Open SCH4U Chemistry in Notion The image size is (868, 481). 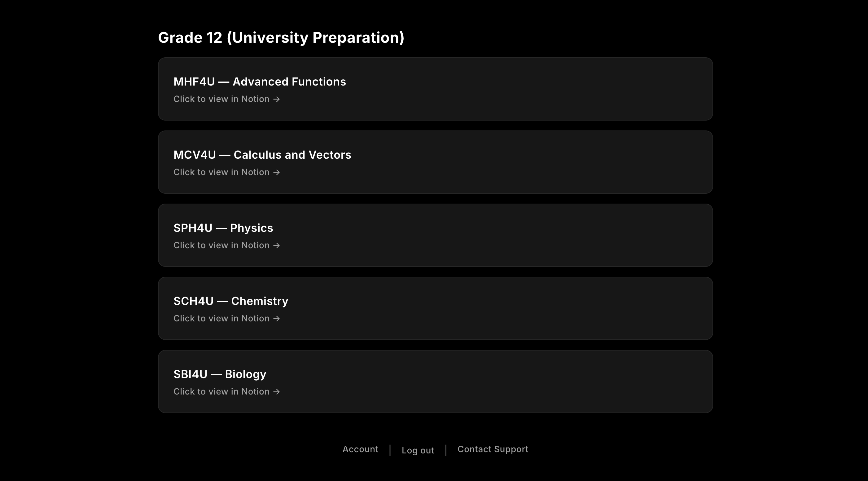226,318
